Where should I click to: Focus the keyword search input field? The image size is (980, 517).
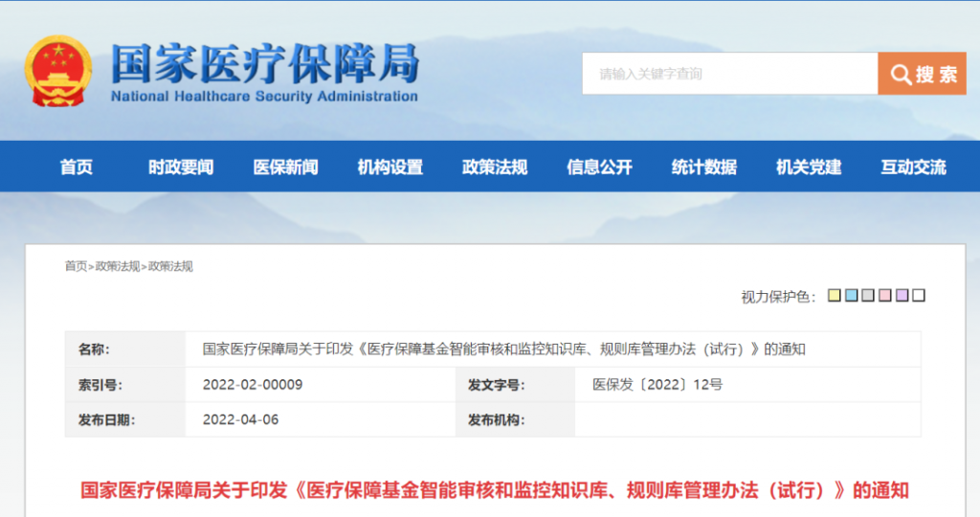tap(729, 74)
